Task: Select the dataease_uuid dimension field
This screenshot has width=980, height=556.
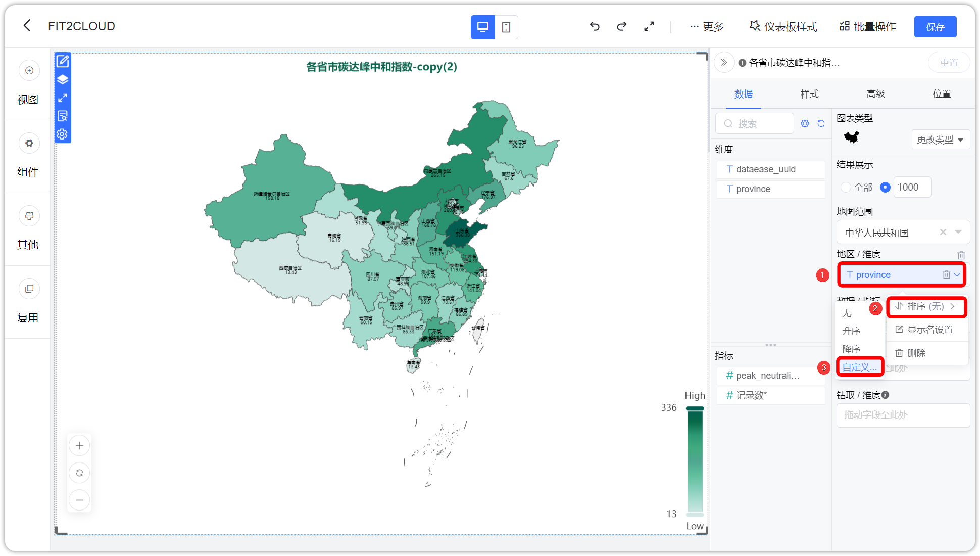Action: pyautogui.click(x=771, y=169)
